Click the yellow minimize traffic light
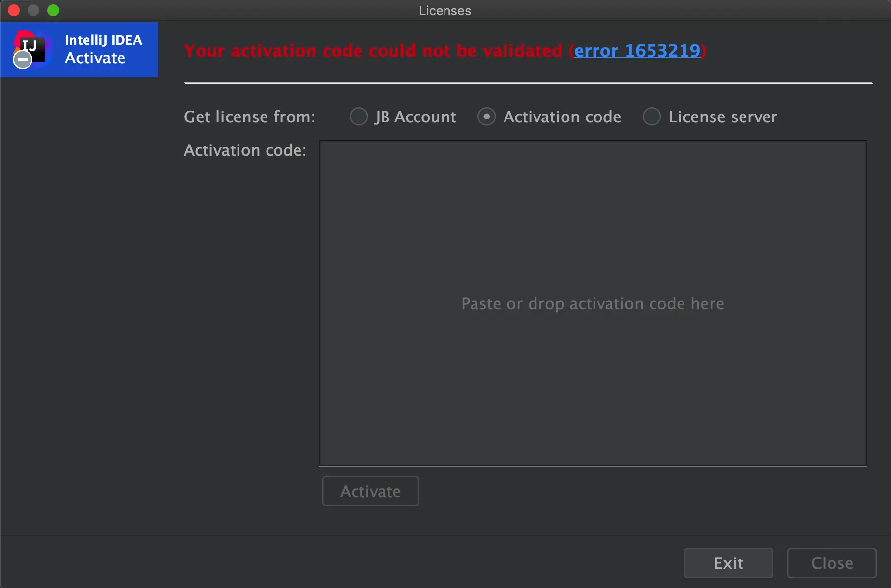Viewport: 891px width, 588px height. [33, 10]
